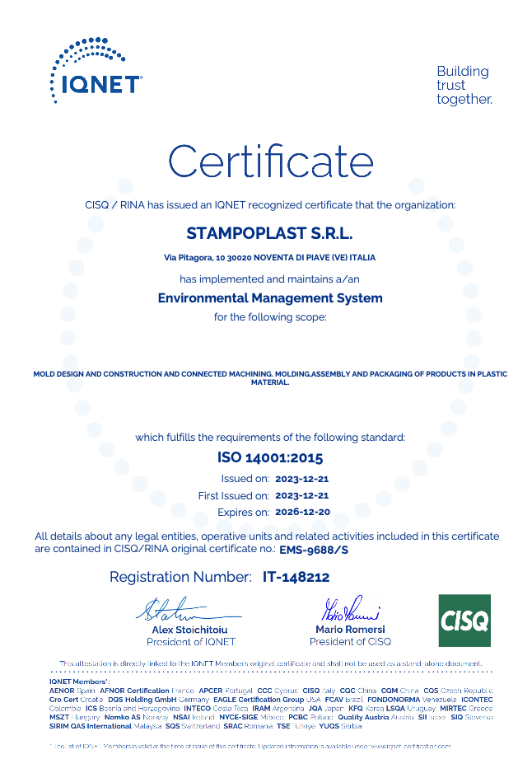Click the Issued on date 2023-12-21
Screen dimensions: 532x773
[302, 479]
